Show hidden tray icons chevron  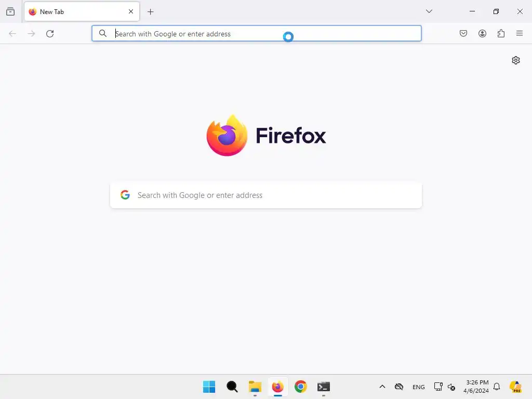(x=382, y=387)
